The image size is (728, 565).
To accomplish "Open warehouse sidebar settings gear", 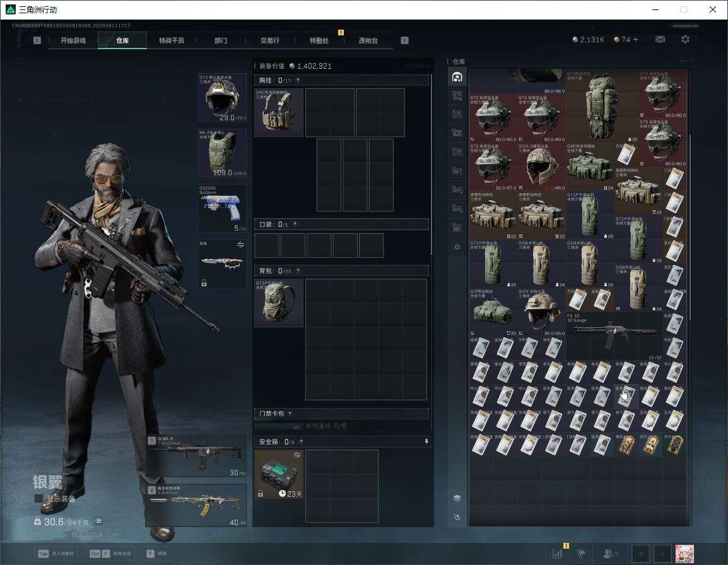I will pos(457,247).
